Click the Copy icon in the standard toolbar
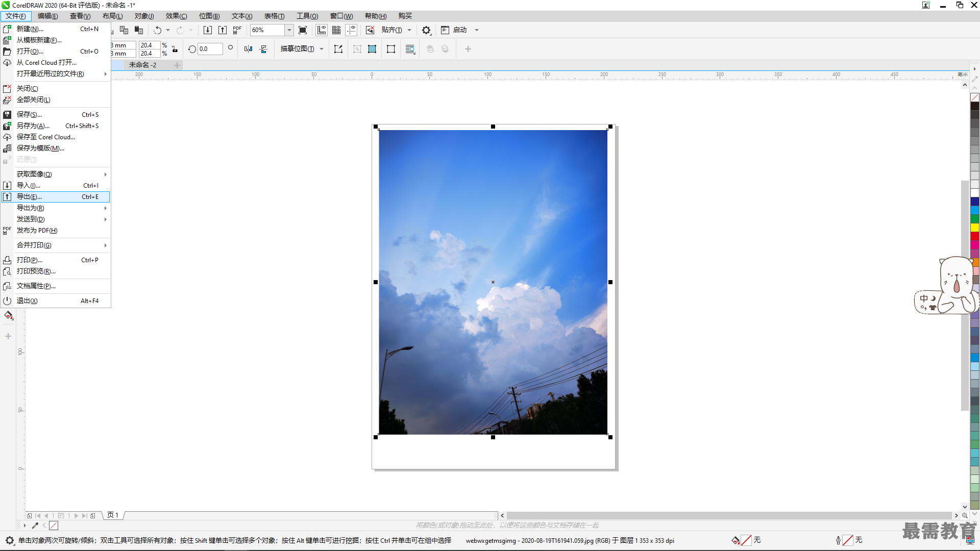Screen dimensions: 980x551 click(124, 30)
